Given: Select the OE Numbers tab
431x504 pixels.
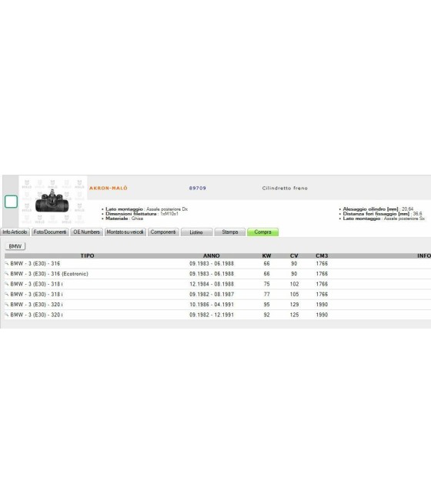Looking at the screenshot, I should [x=86, y=232].
